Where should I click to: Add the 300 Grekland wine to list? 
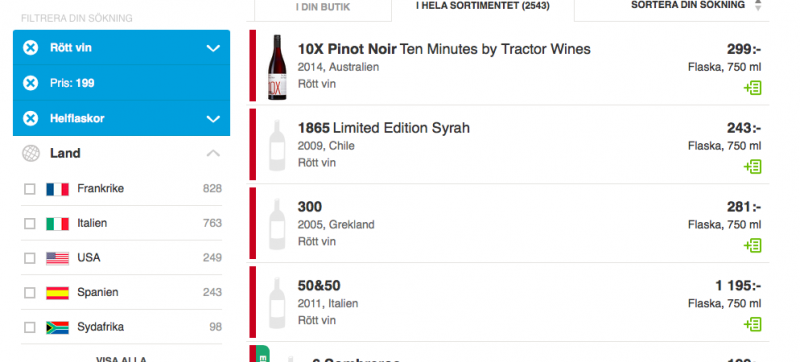(753, 246)
